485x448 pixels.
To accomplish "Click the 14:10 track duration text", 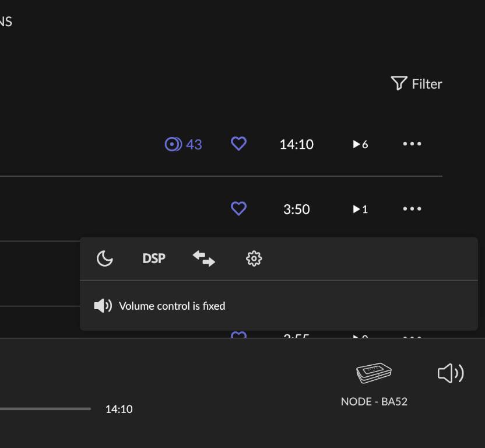I will [x=297, y=144].
